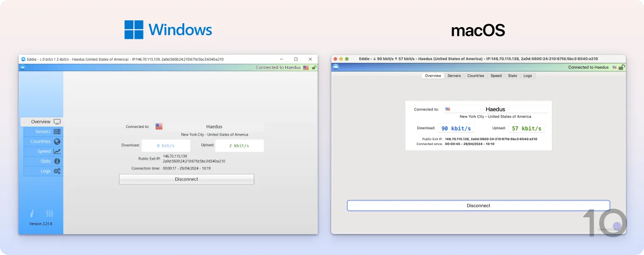Click the yellow minimize button on macOS window

[341, 59]
